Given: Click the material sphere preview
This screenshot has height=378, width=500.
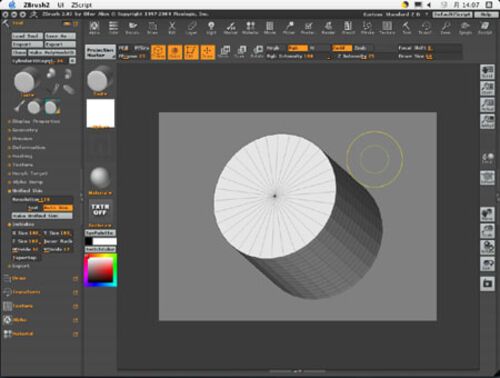Looking at the screenshot, I should click(x=100, y=178).
